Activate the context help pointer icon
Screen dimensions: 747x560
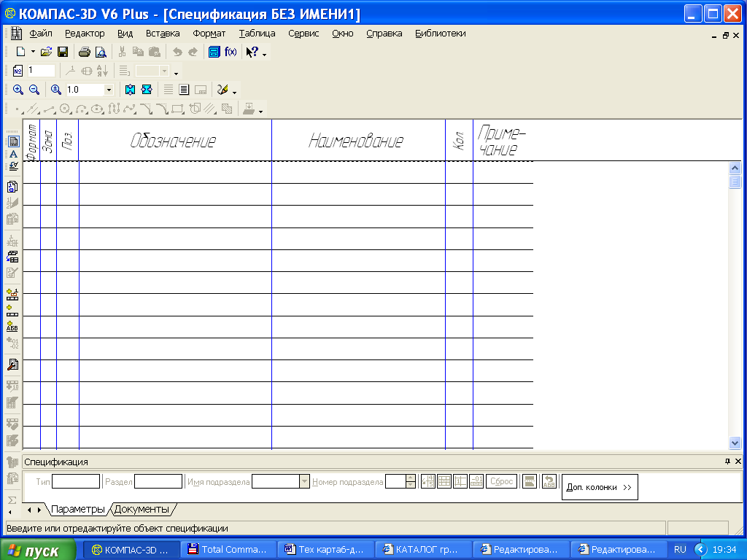tap(252, 52)
